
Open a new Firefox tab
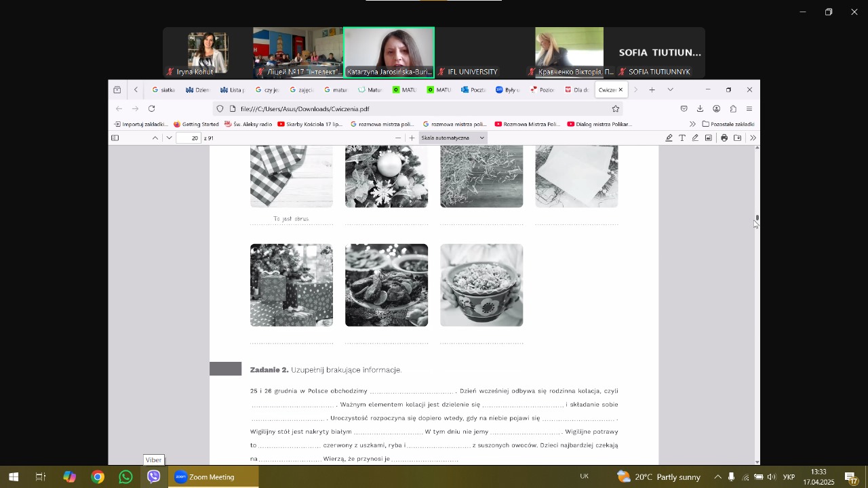(652, 89)
